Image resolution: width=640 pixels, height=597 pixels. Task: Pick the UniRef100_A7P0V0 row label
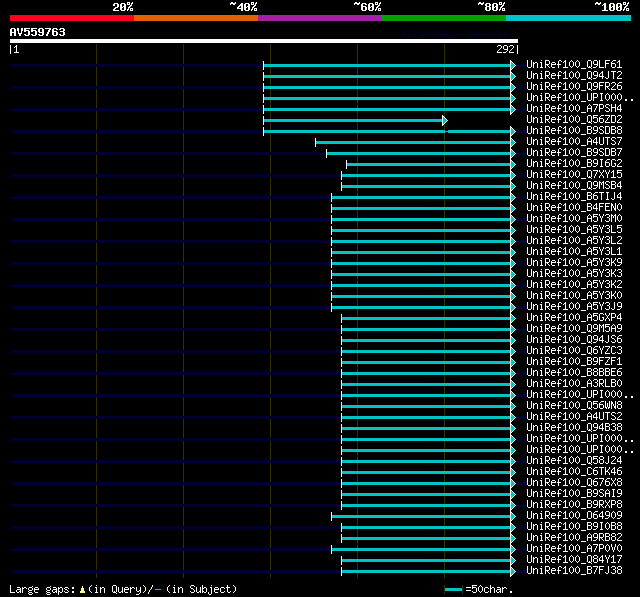(x=574, y=549)
